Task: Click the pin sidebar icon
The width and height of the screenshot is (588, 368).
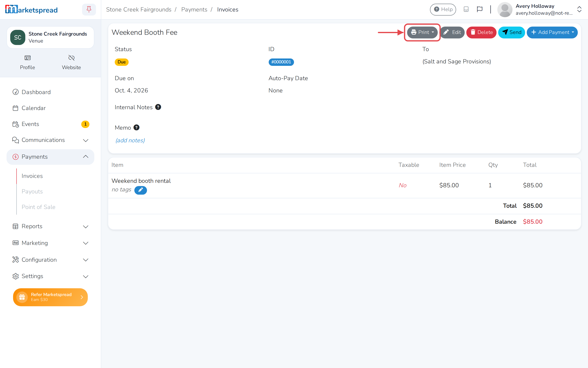Action: [89, 9]
